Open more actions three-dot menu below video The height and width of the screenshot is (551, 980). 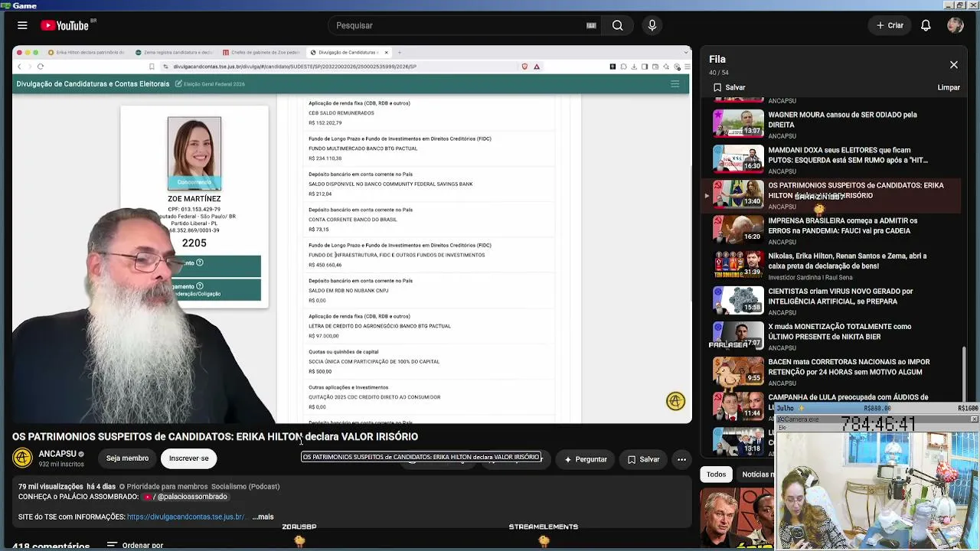tap(681, 459)
